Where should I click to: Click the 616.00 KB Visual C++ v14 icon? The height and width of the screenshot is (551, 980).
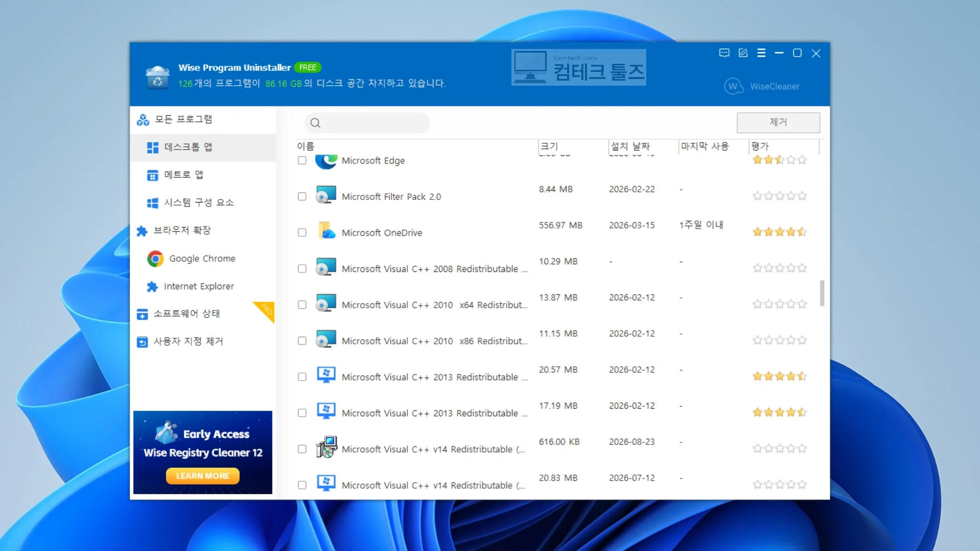tap(326, 447)
